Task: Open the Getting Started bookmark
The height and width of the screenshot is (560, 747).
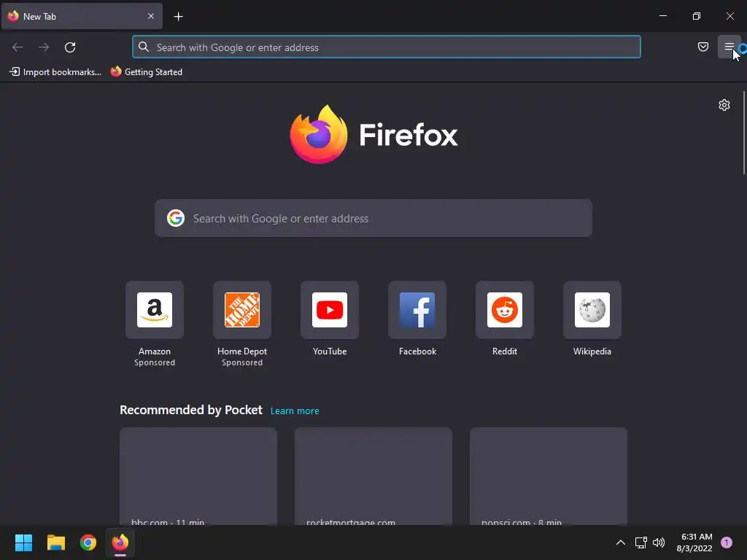Action: coord(147,72)
